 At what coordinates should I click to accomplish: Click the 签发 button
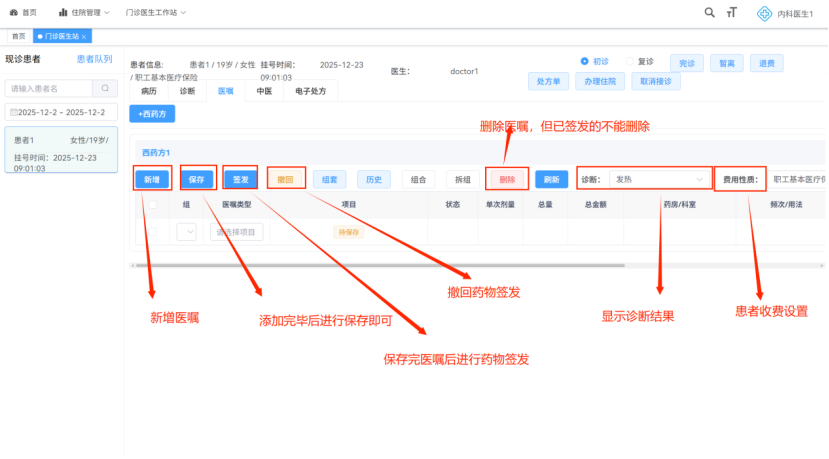tap(241, 179)
